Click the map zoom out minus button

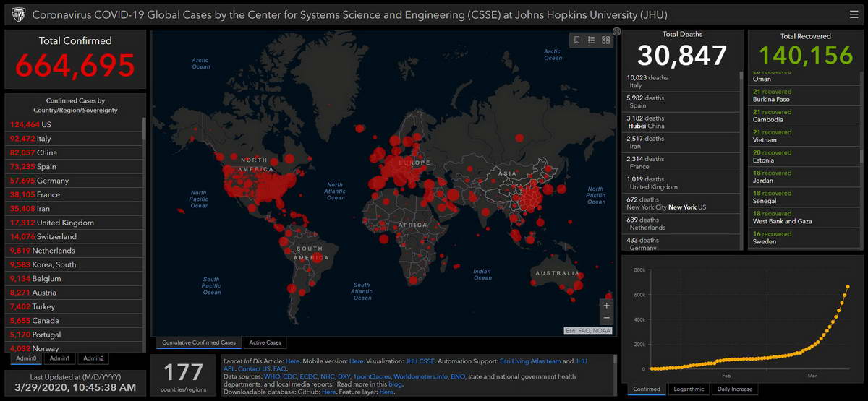click(x=606, y=319)
